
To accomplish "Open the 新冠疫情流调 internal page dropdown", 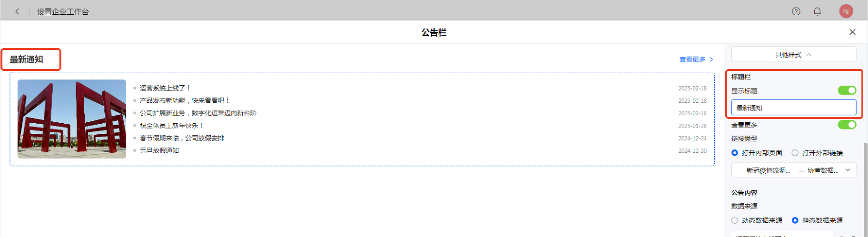I will (x=793, y=170).
